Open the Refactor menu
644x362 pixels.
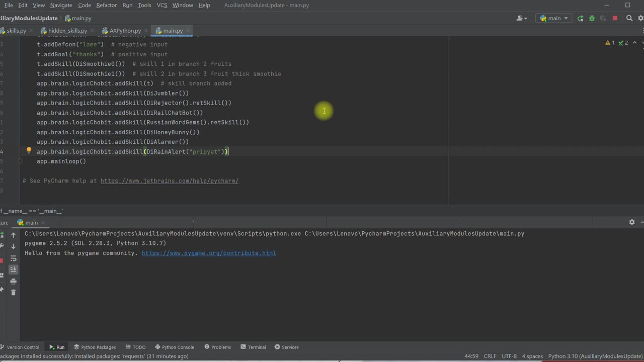tap(107, 5)
